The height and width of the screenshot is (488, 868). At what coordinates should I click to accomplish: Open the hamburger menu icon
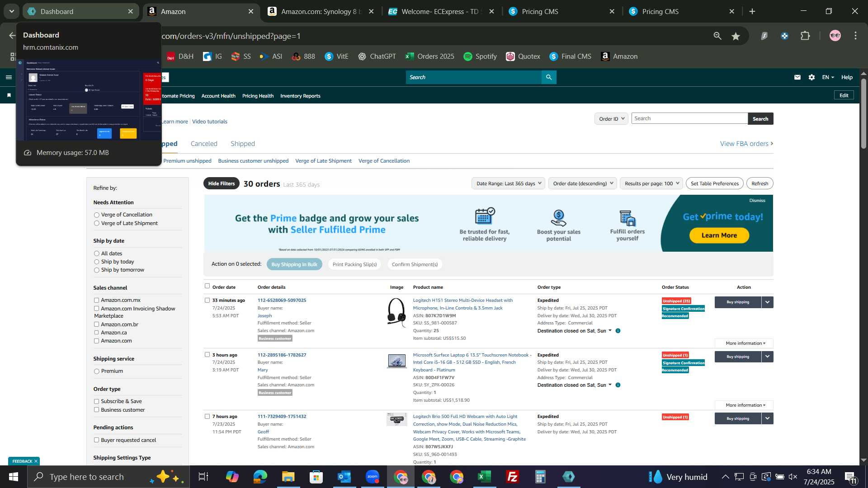tap(9, 77)
